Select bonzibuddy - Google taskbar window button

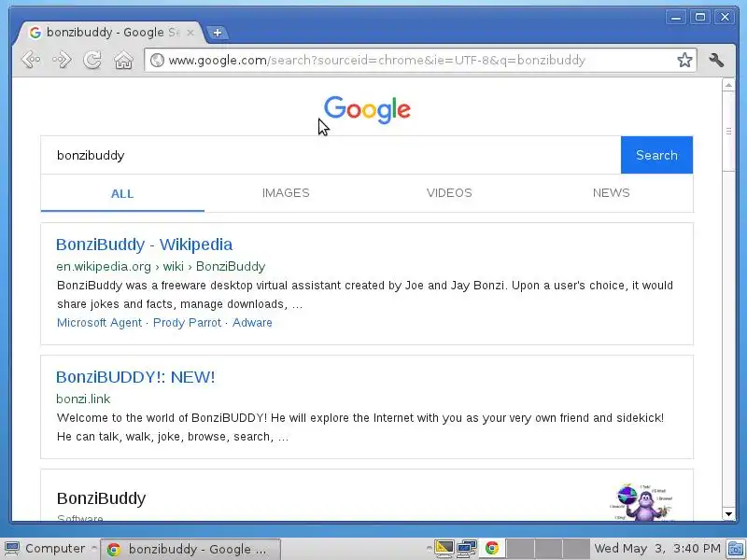[190, 549]
